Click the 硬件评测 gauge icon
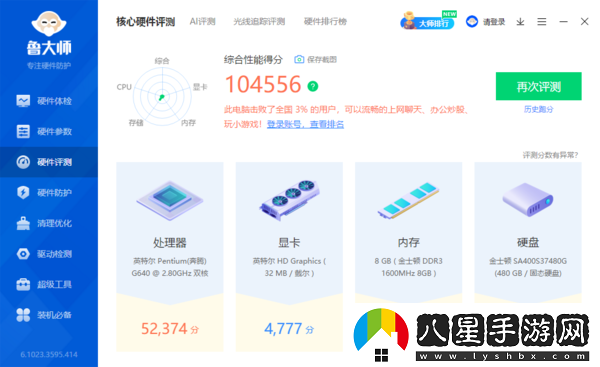This screenshot has width=600, height=367. click(x=23, y=162)
